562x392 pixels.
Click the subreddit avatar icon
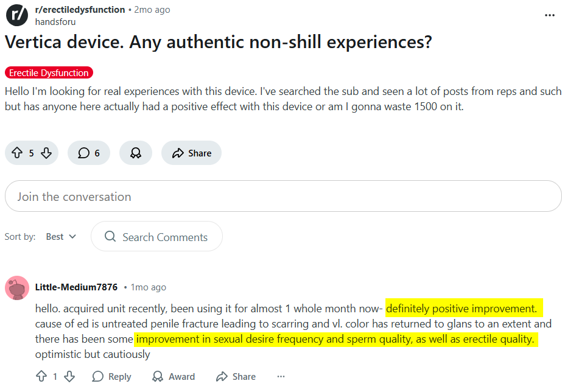coord(17,15)
